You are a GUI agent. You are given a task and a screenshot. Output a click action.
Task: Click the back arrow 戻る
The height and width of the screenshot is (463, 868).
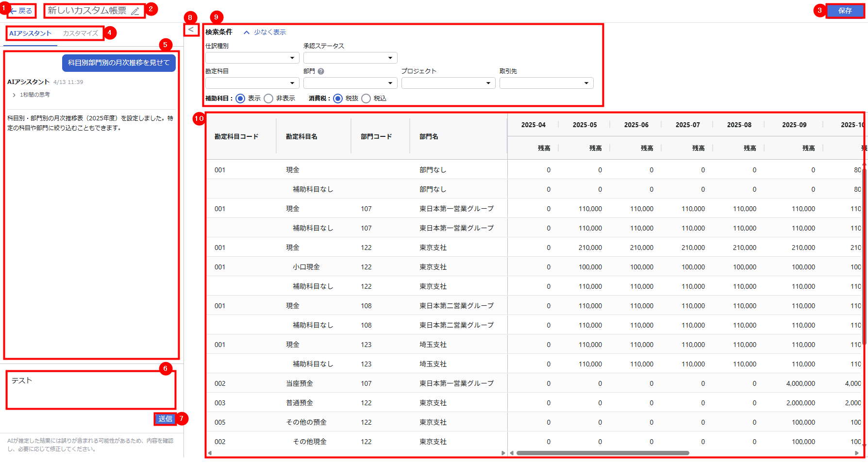21,11
